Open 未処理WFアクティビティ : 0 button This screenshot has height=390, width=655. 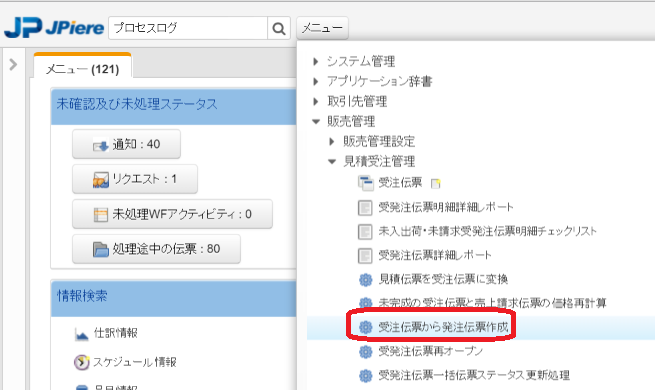tap(172, 214)
